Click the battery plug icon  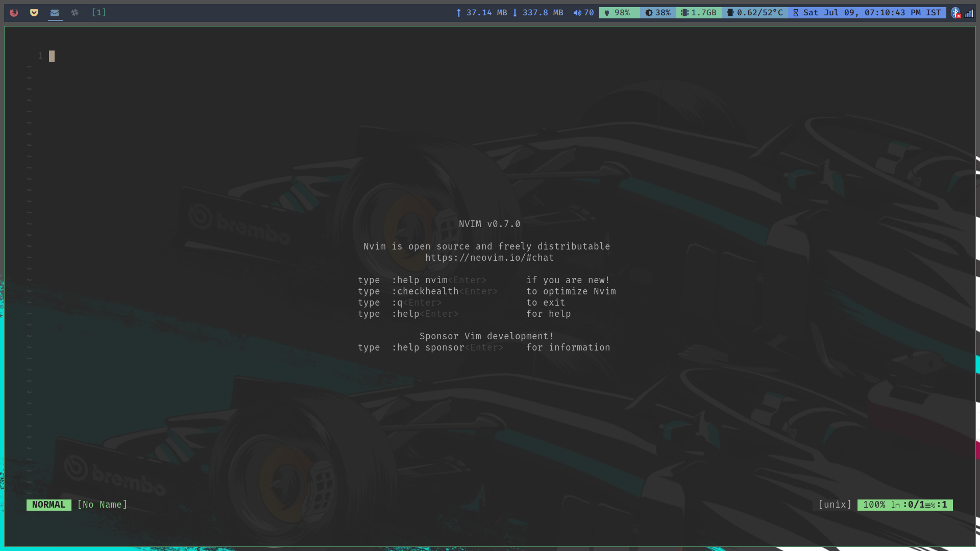coord(607,13)
